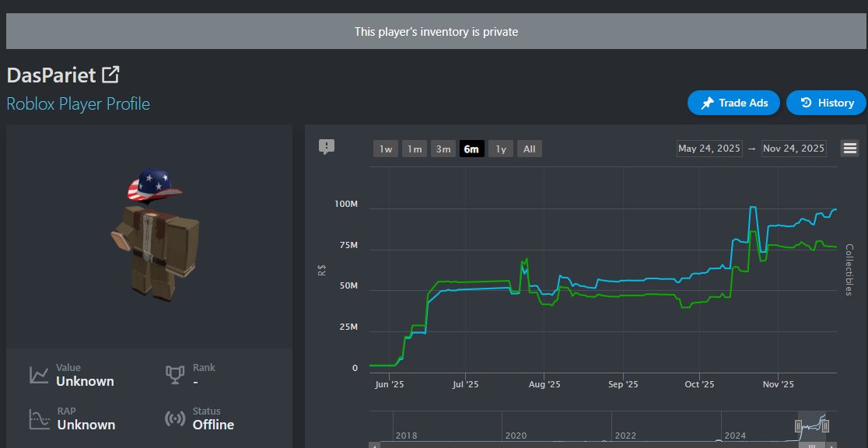The width and height of the screenshot is (868, 448).
Task: Edit the Nov 24, 2025 end date
Action: (x=794, y=149)
